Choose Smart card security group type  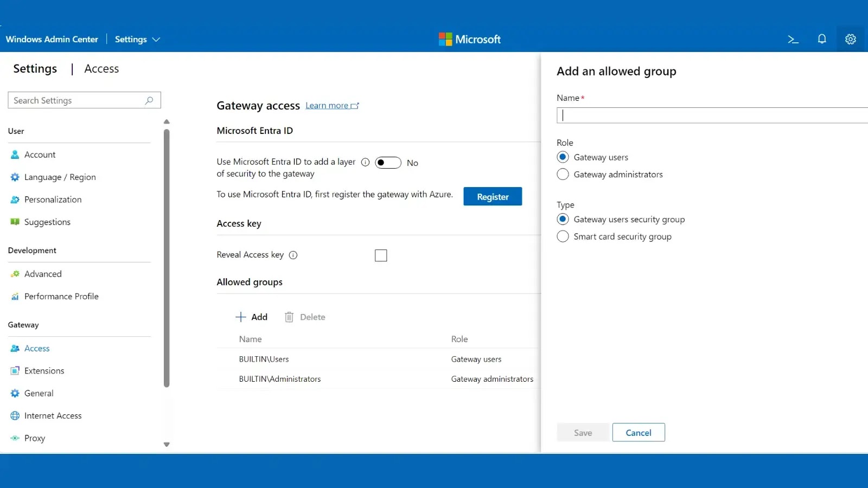(563, 236)
